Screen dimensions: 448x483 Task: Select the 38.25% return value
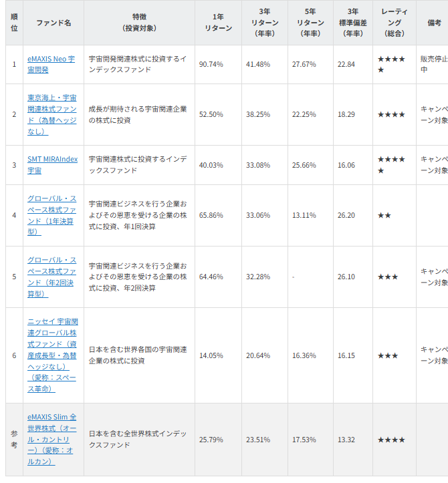tap(258, 115)
